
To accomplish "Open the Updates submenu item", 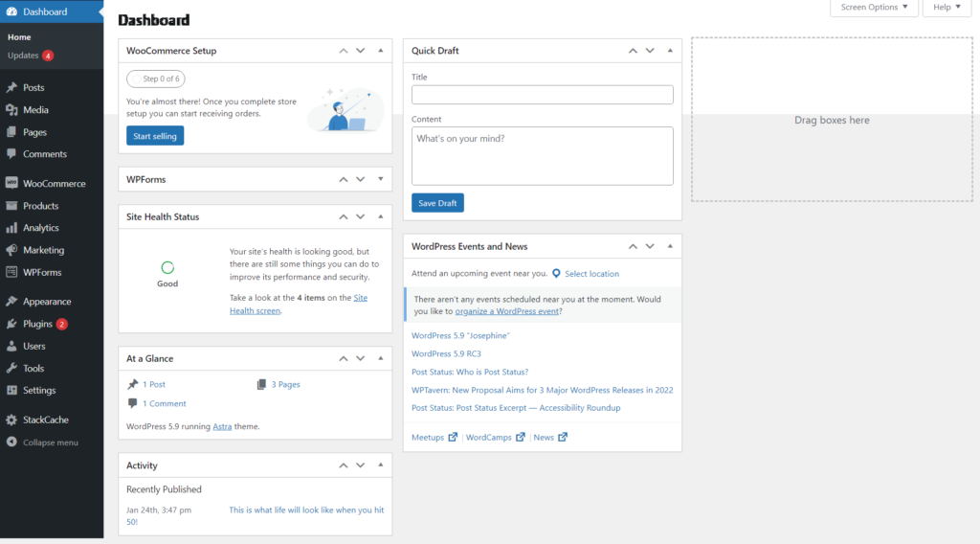I will (23, 56).
